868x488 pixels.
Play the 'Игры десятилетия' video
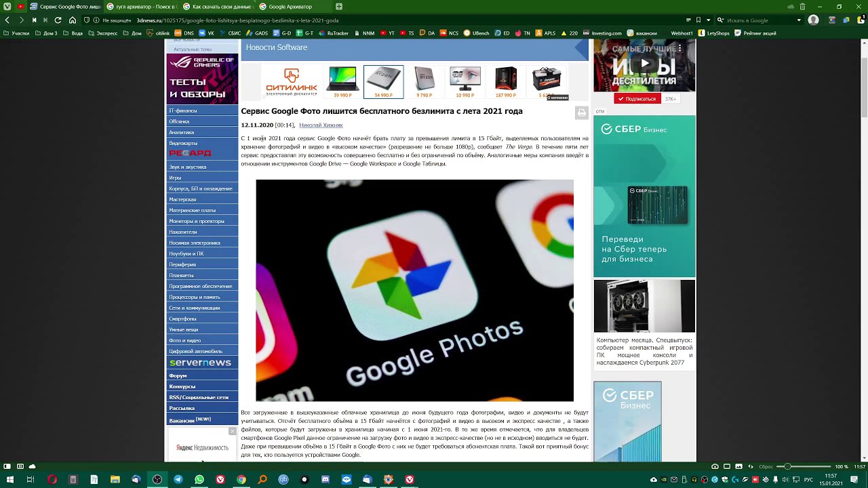click(x=645, y=63)
